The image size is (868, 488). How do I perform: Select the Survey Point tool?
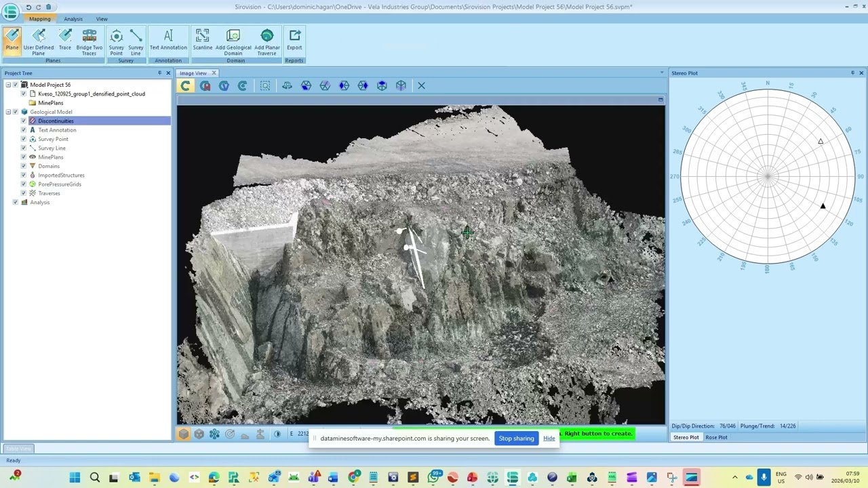click(117, 42)
